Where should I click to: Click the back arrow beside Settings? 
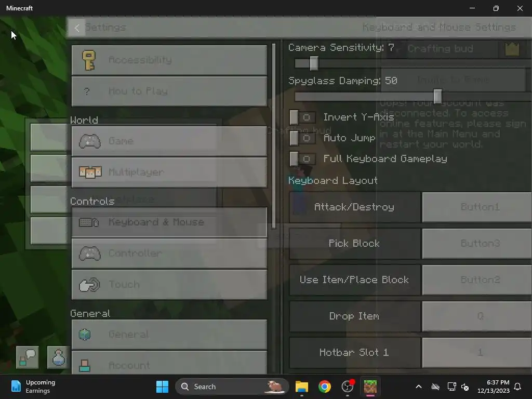tap(77, 28)
